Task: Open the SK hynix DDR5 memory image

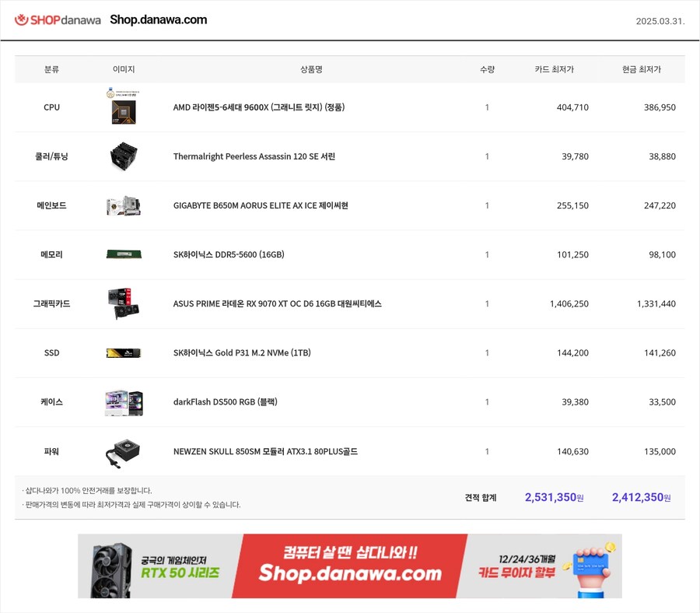Action: pyautogui.click(x=124, y=254)
